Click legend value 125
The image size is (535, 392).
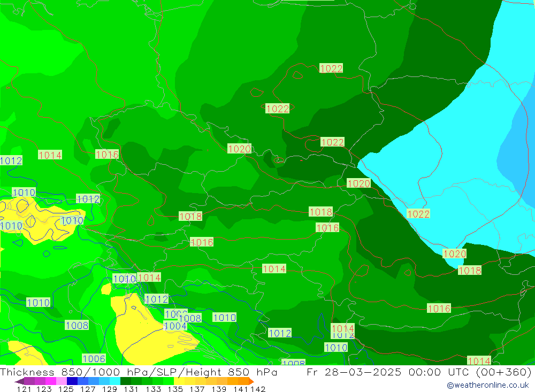point(66,389)
